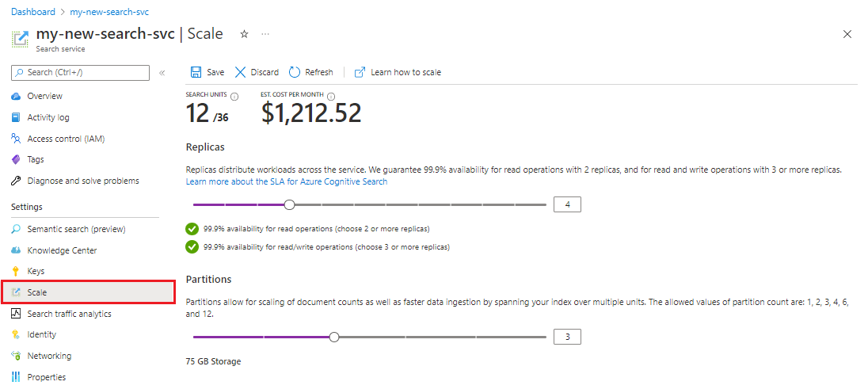Click the Save button label

(x=215, y=73)
